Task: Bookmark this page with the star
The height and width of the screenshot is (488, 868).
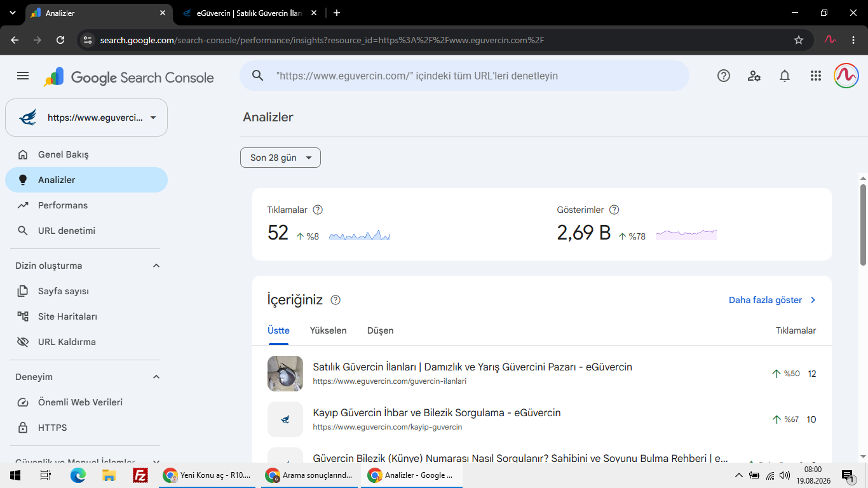Action: pyautogui.click(x=799, y=40)
